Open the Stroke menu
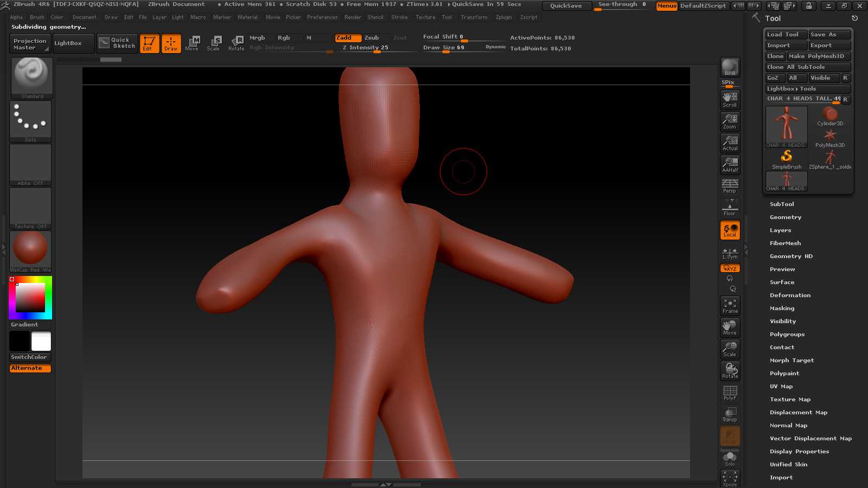This screenshot has height=488, width=868. pyautogui.click(x=399, y=17)
